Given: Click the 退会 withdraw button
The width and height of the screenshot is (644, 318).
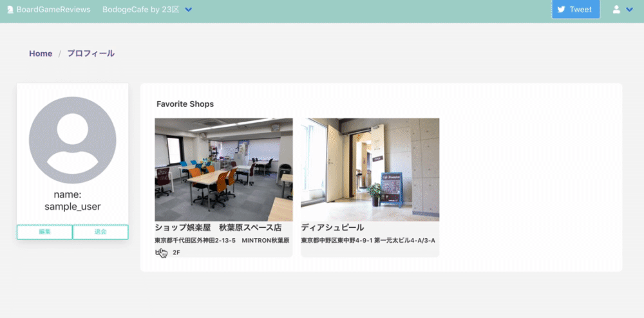Looking at the screenshot, I should click(100, 232).
